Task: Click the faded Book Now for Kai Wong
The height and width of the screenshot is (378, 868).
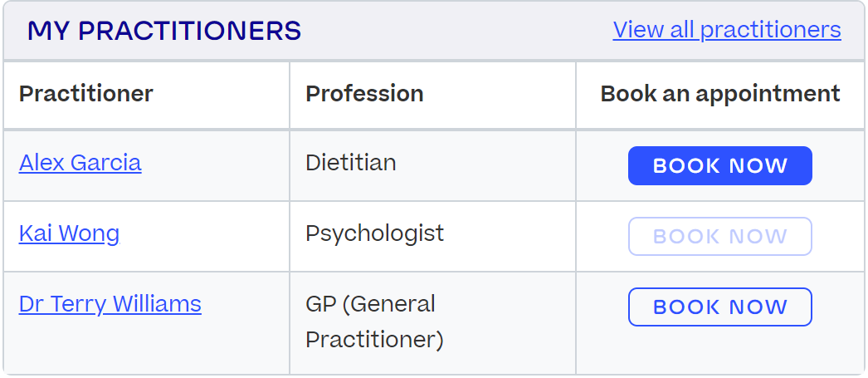Action: (x=719, y=237)
